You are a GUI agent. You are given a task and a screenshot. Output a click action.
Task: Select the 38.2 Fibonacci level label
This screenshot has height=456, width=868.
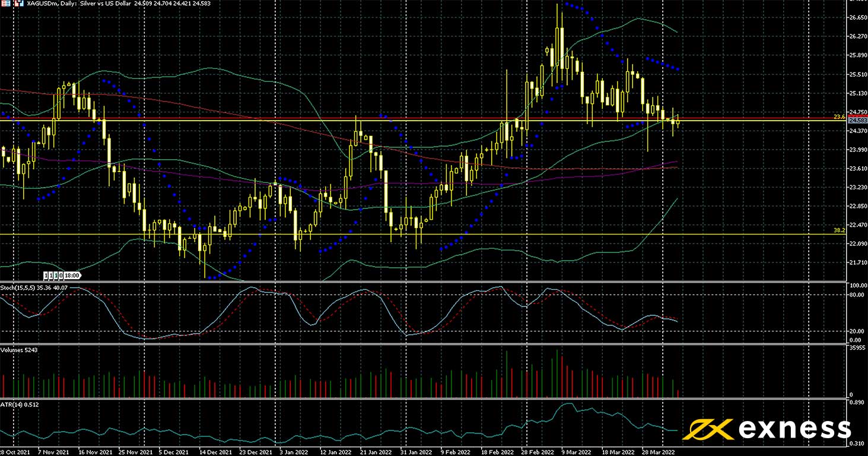839,230
